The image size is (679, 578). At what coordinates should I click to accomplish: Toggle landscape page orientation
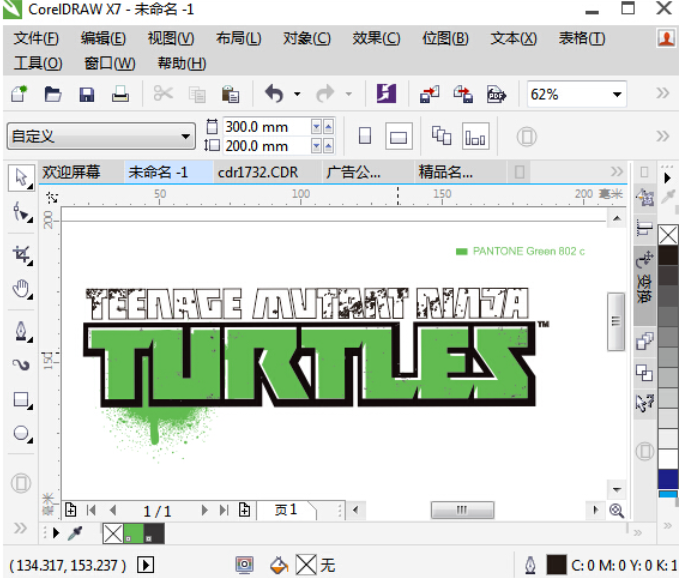coord(398,136)
